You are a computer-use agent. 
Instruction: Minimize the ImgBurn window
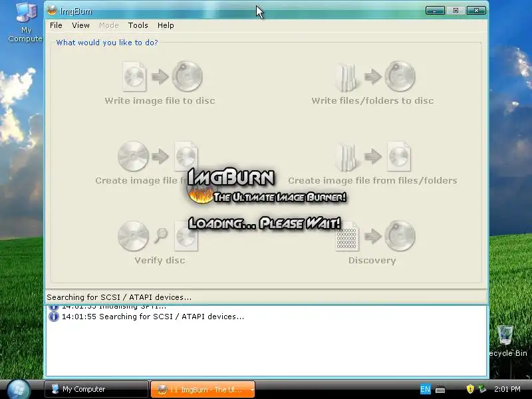[x=435, y=11]
